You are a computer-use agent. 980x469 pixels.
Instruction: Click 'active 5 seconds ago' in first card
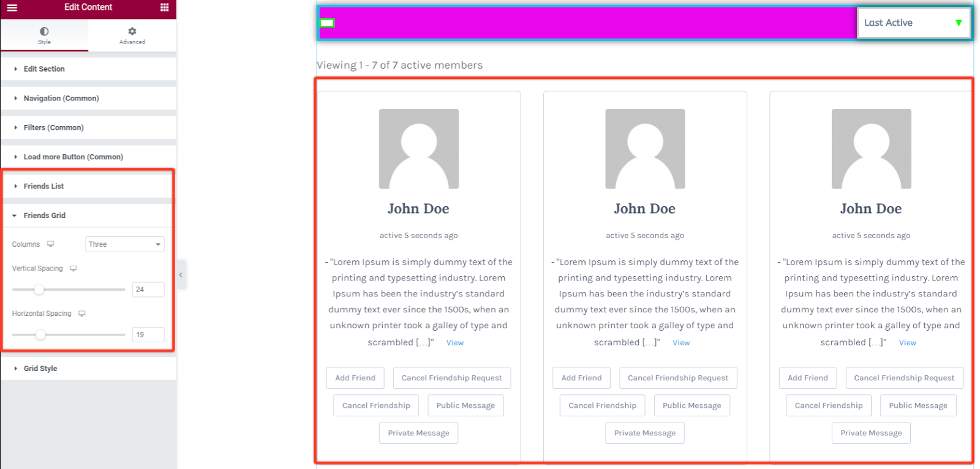(418, 236)
